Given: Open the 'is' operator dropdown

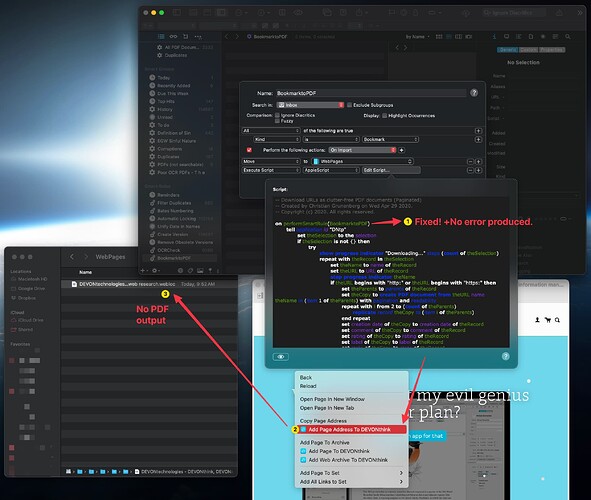Looking at the screenshot, I should [x=331, y=139].
